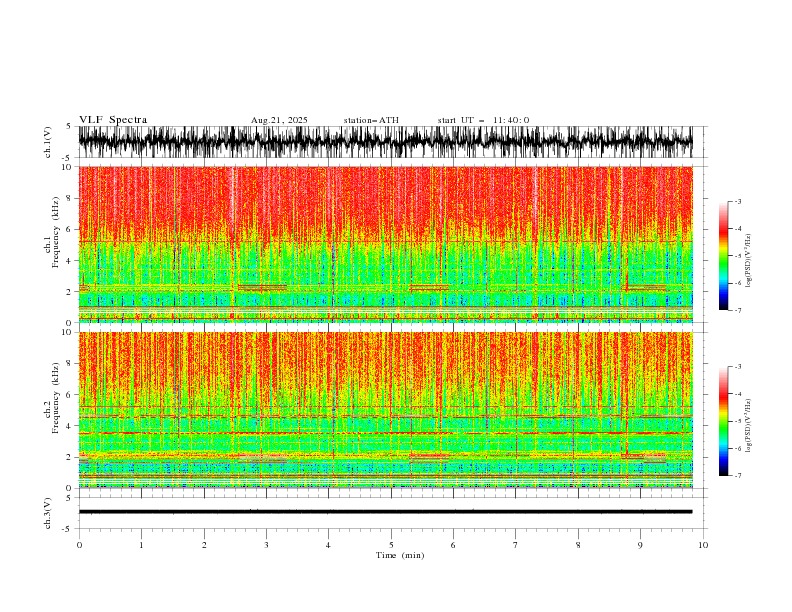Viewport: 792px width, 612px height.
Task: Click time axis tick label '10'
Action: 703,545
